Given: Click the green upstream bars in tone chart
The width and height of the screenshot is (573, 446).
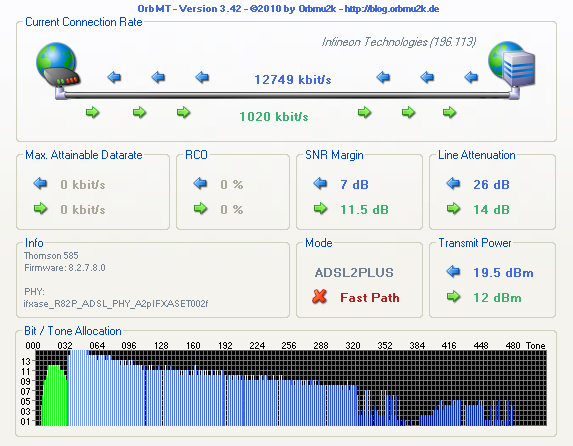Looking at the screenshot, I should 54,396.
